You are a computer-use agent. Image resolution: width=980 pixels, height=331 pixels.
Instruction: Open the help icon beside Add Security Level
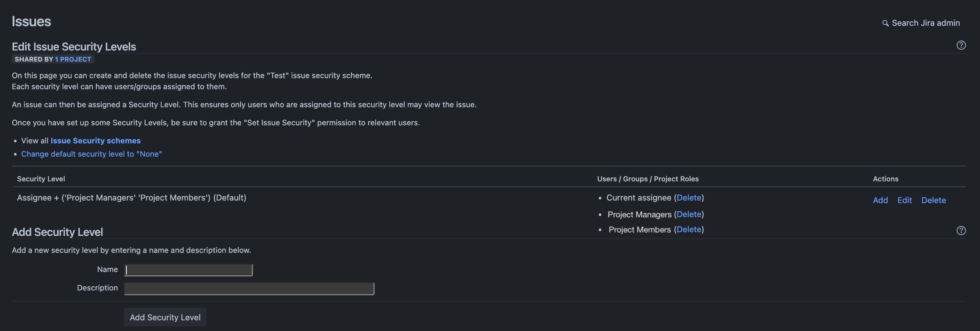point(962,231)
